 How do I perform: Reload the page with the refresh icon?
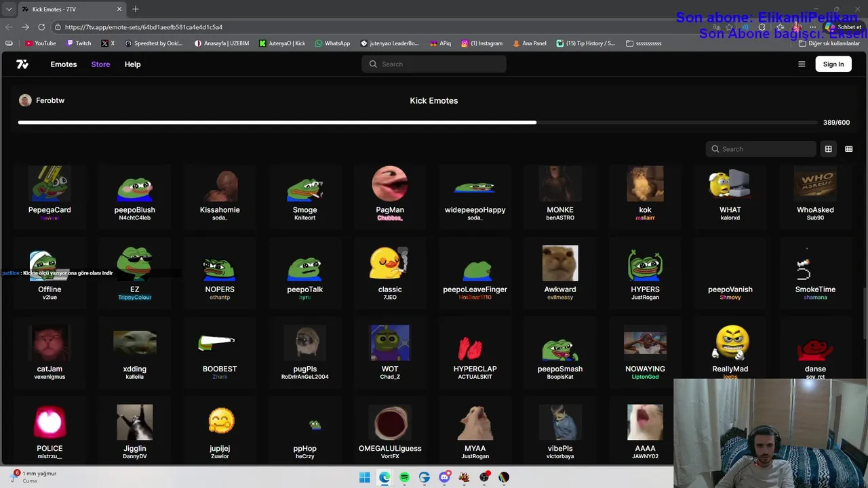[x=41, y=27]
